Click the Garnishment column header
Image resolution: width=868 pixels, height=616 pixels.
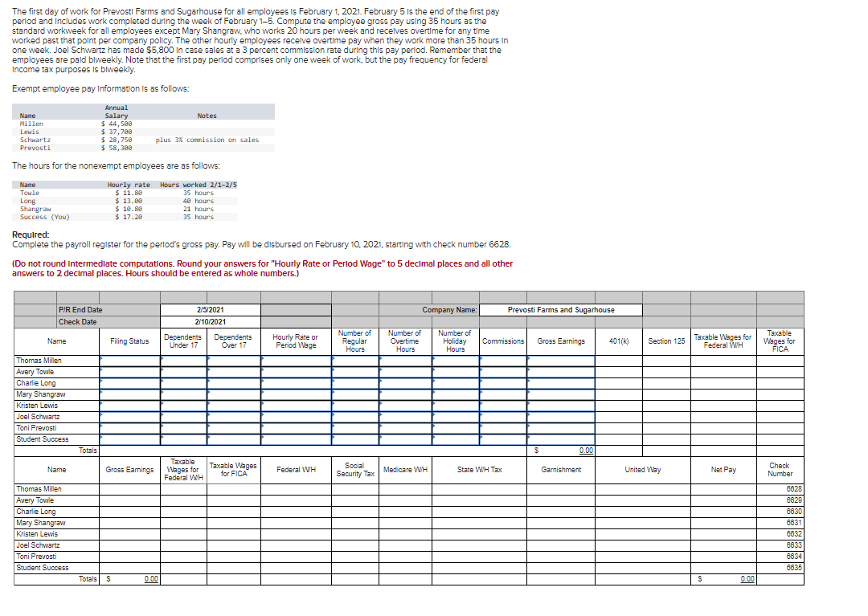tap(561, 470)
